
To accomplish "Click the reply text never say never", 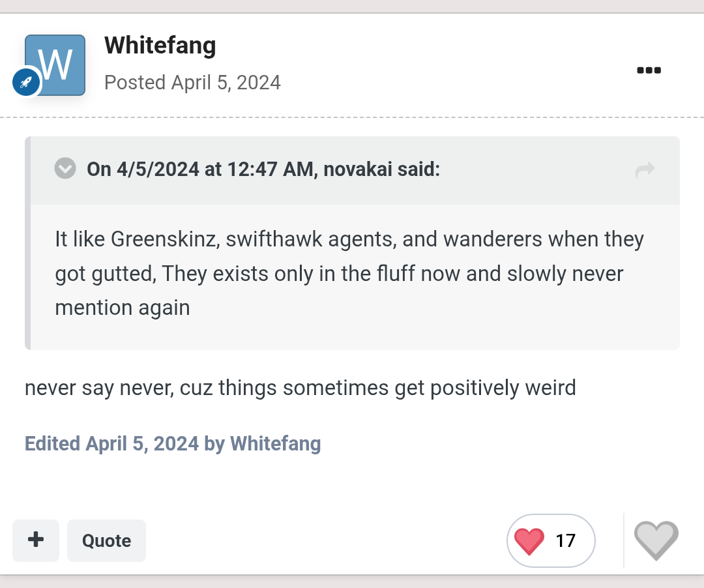I will click(x=300, y=388).
